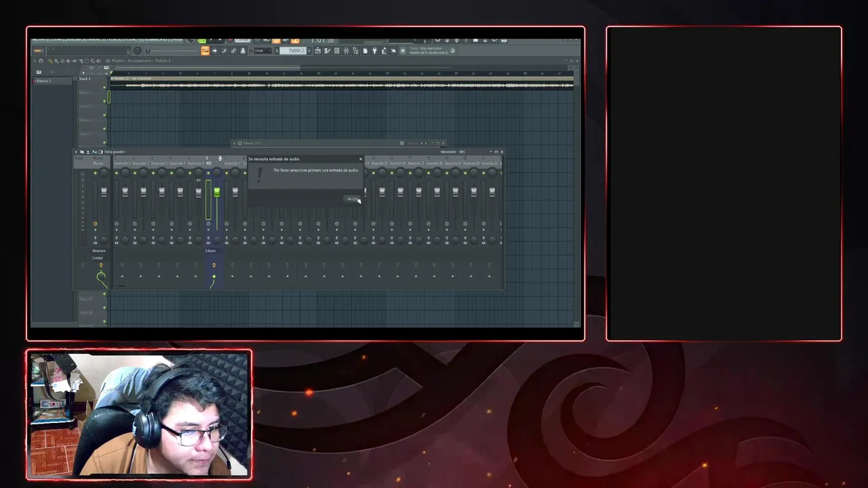The image size is (868, 488).
Task: Select the paint brush tool in the playlist
Action: (x=56, y=61)
